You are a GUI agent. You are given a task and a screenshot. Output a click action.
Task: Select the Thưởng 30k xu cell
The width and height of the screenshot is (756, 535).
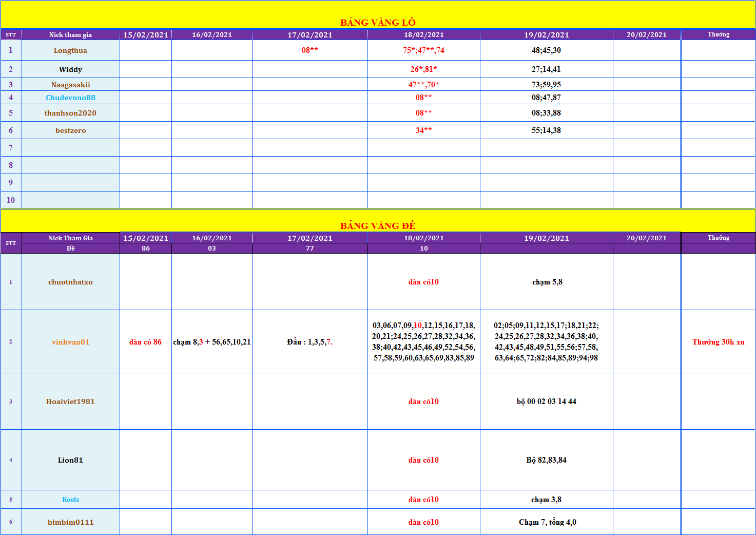pos(718,342)
